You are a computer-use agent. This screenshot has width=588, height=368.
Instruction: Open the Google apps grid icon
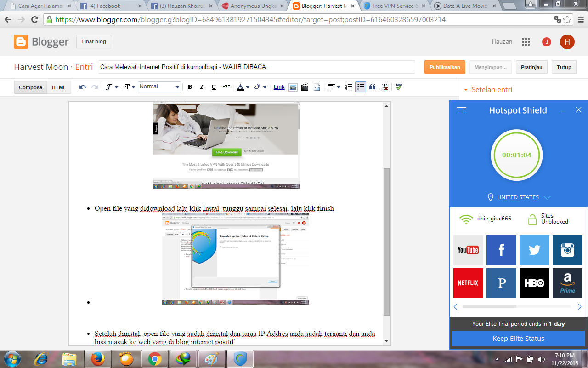526,42
